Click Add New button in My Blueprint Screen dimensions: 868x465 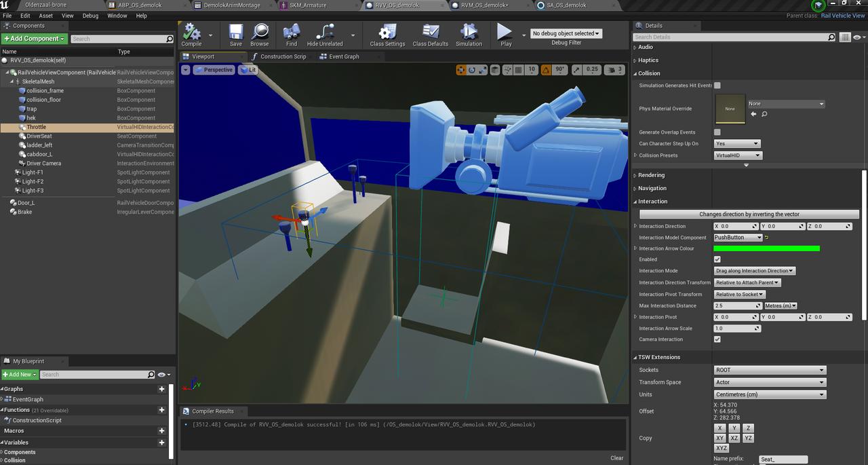tap(20, 375)
